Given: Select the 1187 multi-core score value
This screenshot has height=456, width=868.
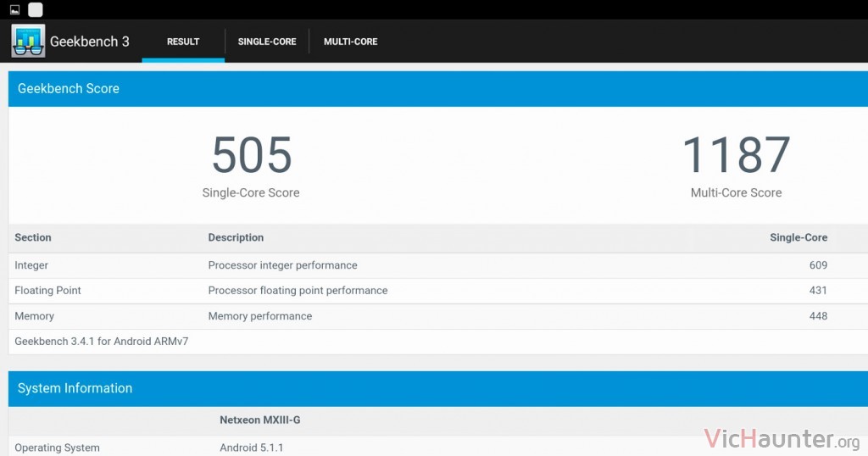Looking at the screenshot, I should coord(737,155).
